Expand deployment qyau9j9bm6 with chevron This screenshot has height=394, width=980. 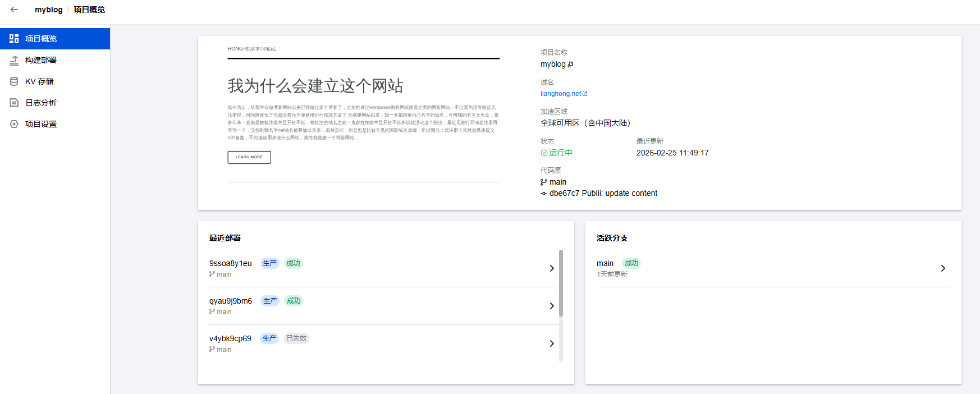click(x=552, y=306)
